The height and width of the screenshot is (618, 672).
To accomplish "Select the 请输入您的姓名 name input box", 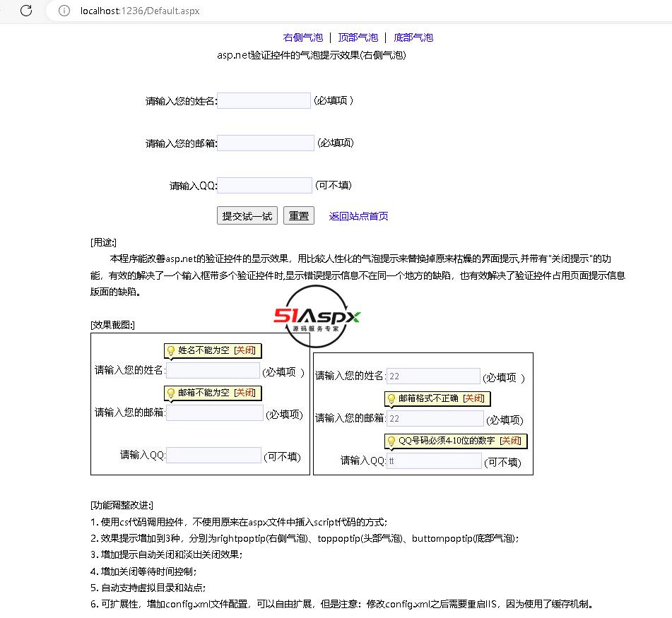I will point(264,100).
